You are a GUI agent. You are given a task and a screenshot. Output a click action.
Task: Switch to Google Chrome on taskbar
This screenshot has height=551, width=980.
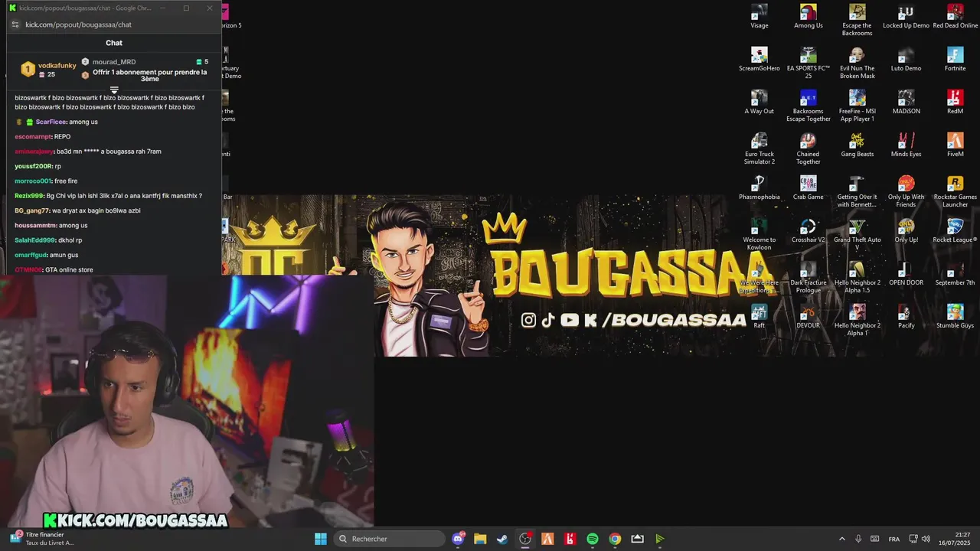click(615, 539)
